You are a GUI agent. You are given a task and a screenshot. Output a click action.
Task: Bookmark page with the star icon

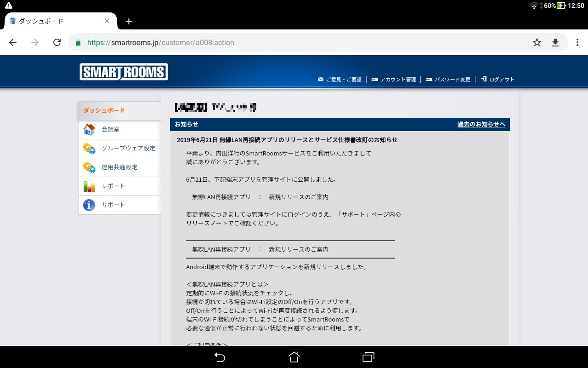(x=537, y=42)
